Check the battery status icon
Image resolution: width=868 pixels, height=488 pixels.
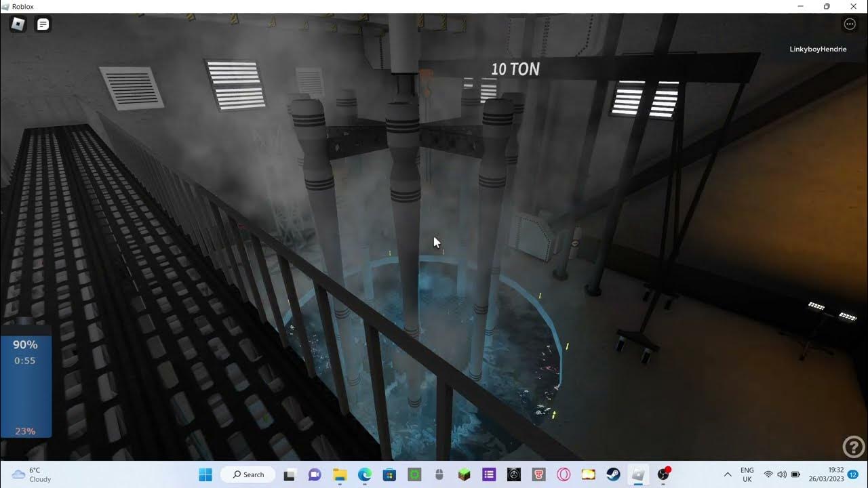[795, 474]
